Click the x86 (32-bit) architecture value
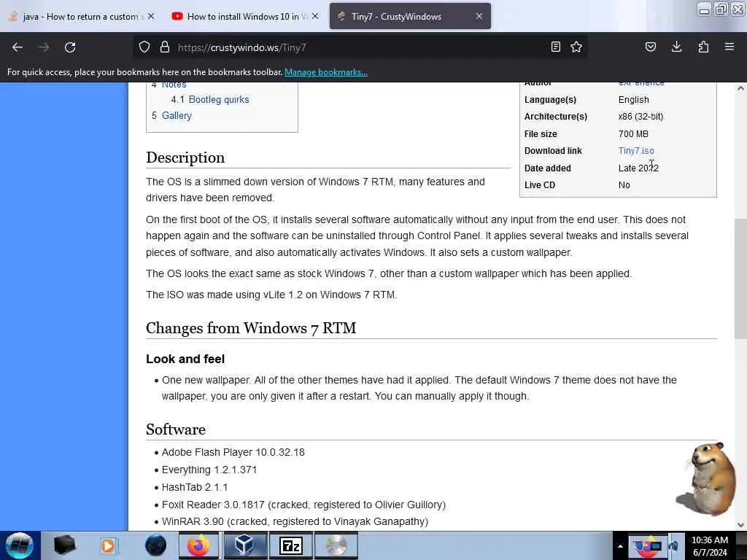The height and width of the screenshot is (560, 747). pos(640,116)
